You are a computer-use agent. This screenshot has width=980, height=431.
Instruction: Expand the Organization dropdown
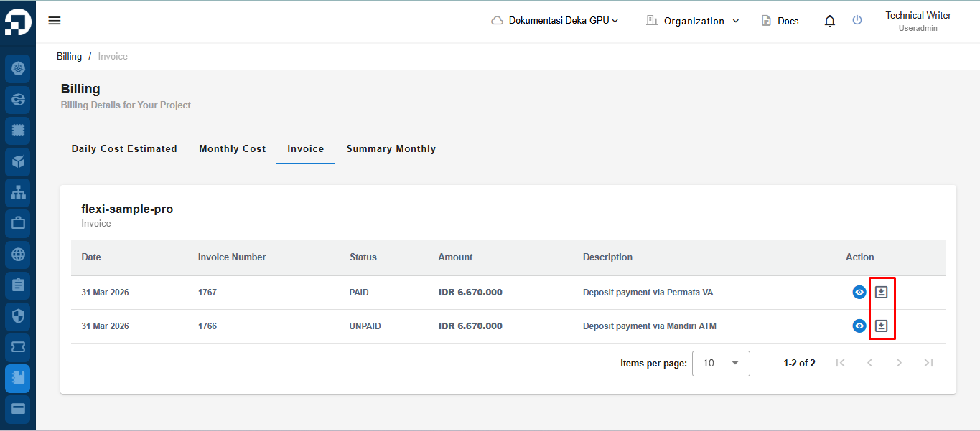tap(693, 21)
